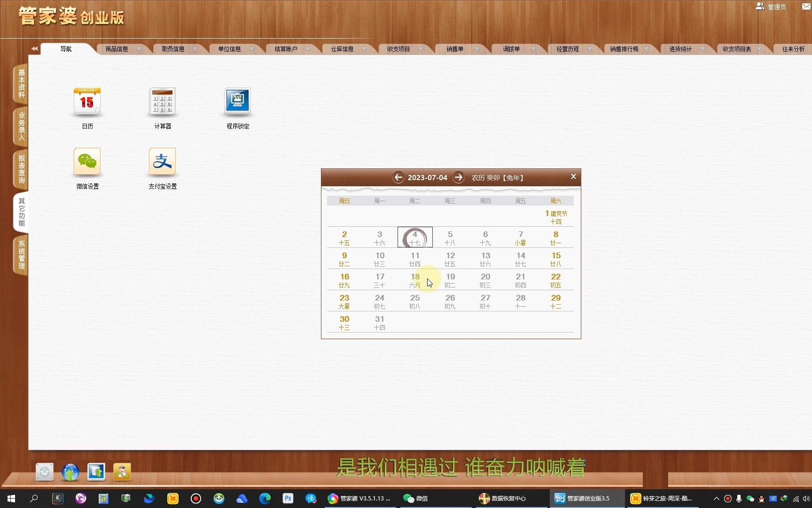Open the 支付宝设置 Alipay settings icon
Image resolution: width=812 pixels, height=508 pixels.
162,162
